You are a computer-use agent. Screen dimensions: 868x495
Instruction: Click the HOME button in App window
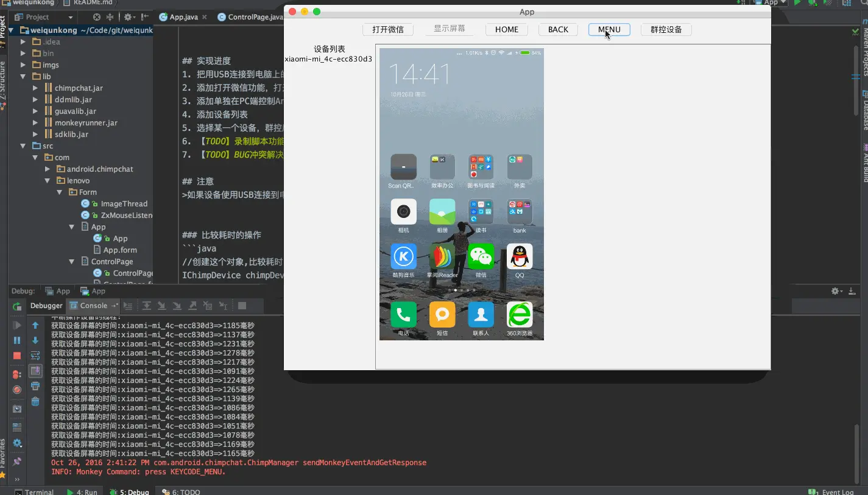click(x=507, y=29)
